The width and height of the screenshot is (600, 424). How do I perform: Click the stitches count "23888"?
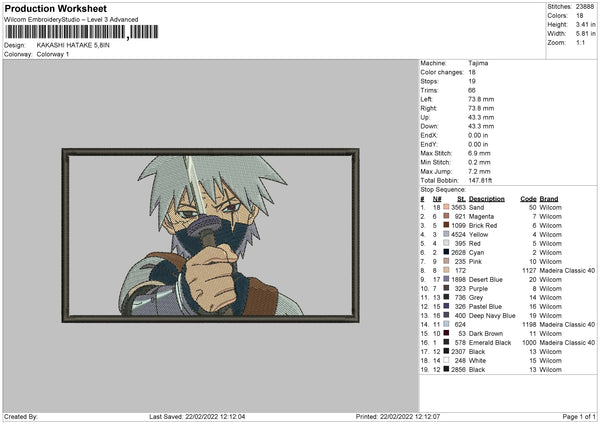[x=585, y=7]
